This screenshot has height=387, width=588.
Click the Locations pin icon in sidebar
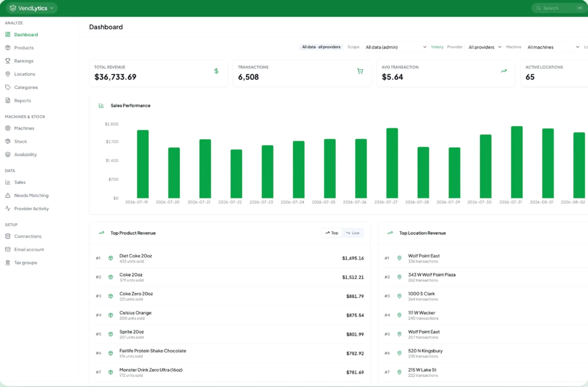click(x=8, y=74)
